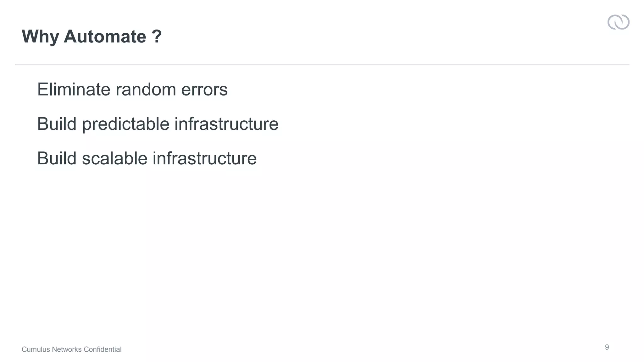Viewport: 644px width, 362px height.
Task: Click the question mark in the title
Action: [157, 36]
